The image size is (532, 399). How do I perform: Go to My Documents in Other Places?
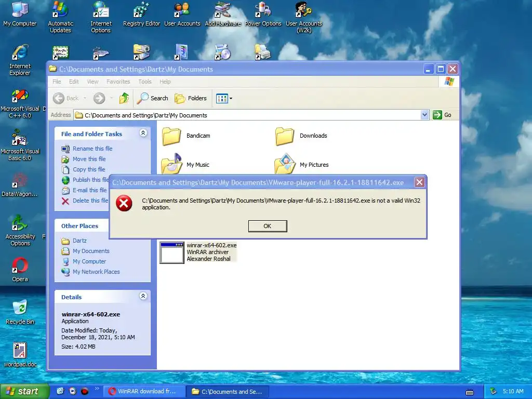[91, 251]
